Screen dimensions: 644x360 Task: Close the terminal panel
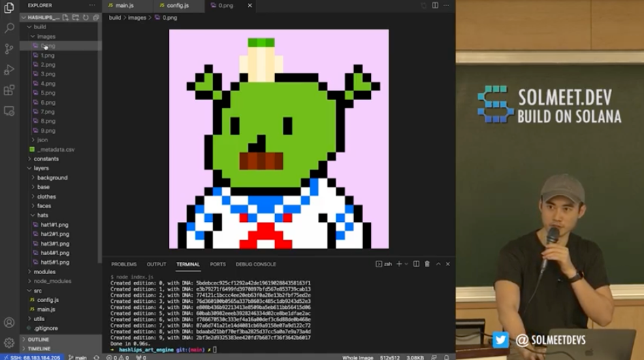coord(448,264)
